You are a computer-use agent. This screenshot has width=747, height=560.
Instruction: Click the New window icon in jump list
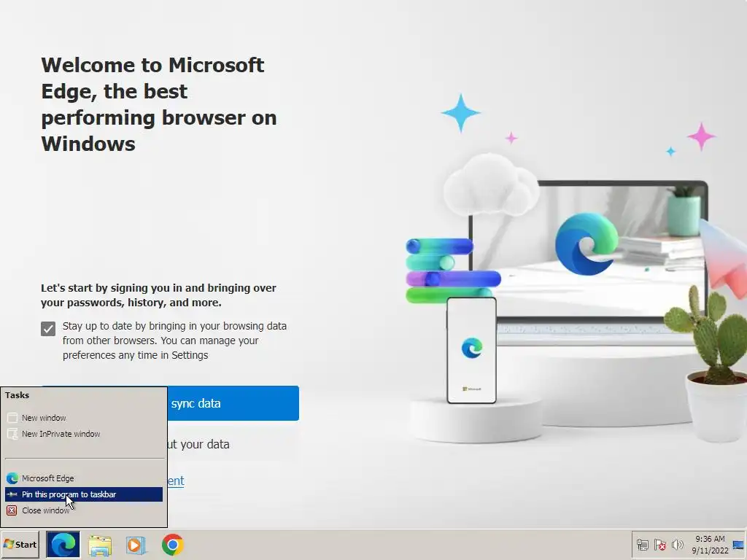(12, 418)
